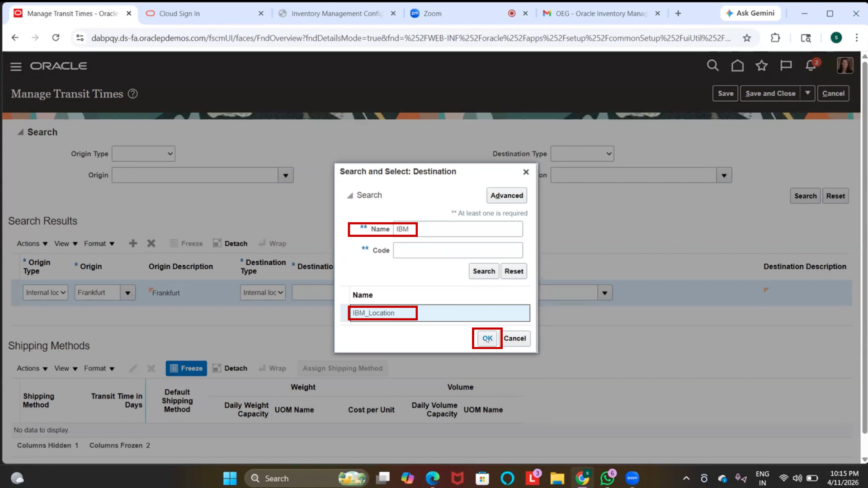Open the View menu in Shipping Methods

(66, 368)
